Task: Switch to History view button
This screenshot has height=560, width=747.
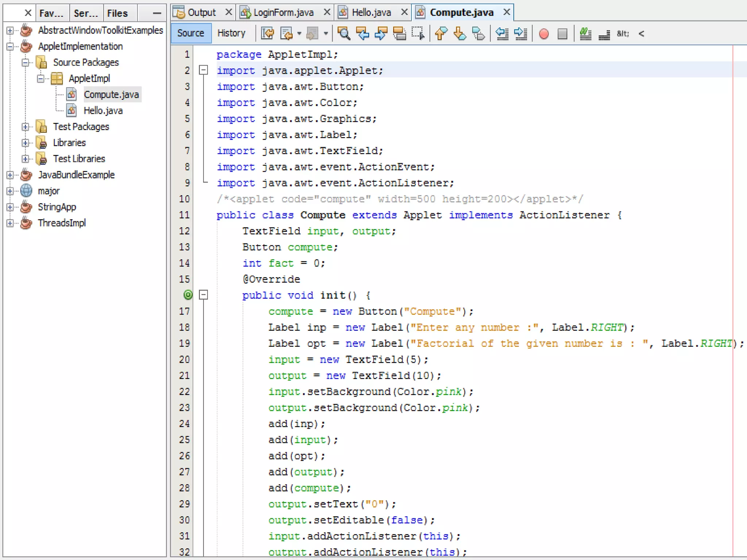Action: point(231,33)
